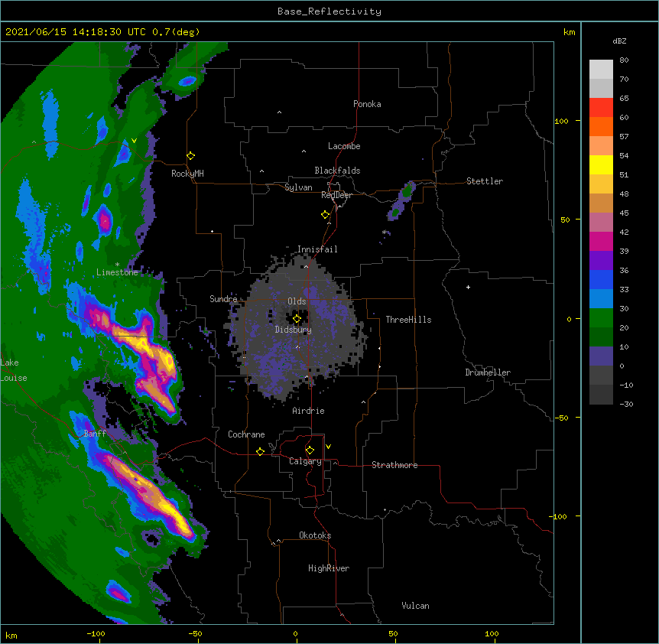This screenshot has width=659, height=644.
Task: Click the RockyMH map label
Action: point(187,174)
